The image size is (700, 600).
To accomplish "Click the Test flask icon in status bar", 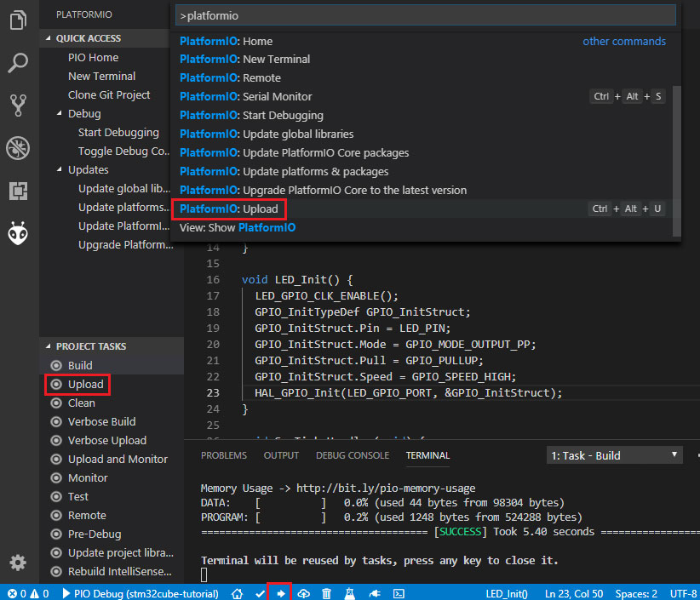I will pyautogui.click(x=348, y=593).
